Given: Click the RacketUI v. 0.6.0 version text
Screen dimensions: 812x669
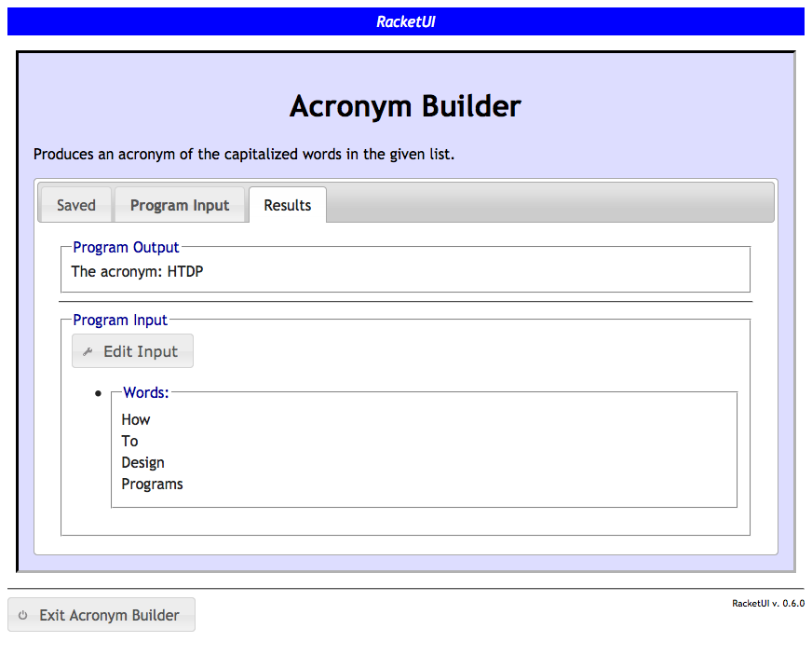Looking at the screenshot, I should [x=767, y=604].
